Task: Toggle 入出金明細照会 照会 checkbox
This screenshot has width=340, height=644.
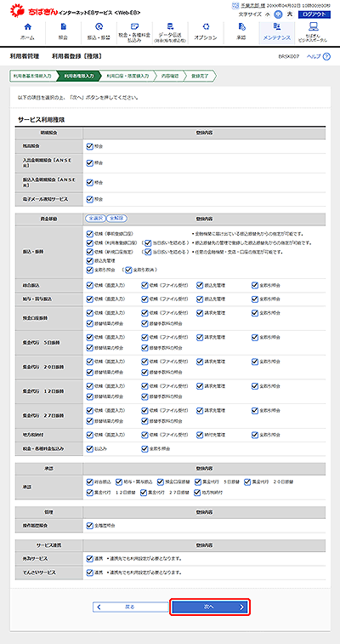Action: point(90,163)
